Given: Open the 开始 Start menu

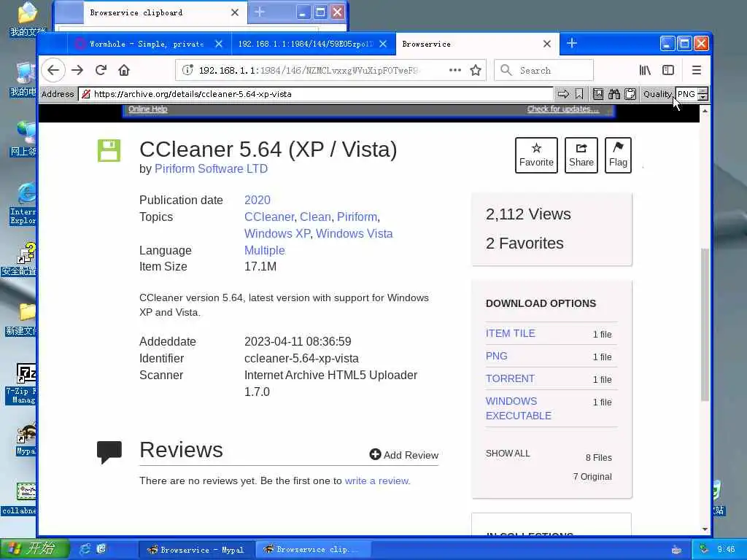Looking at the screenshot, I should coord(34,548).
